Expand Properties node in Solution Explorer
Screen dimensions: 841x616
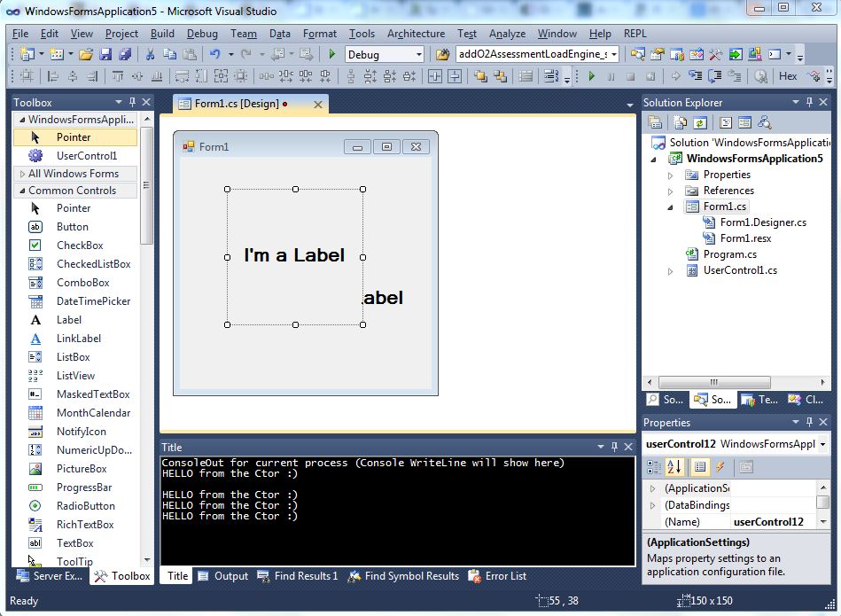pos(671,175)
